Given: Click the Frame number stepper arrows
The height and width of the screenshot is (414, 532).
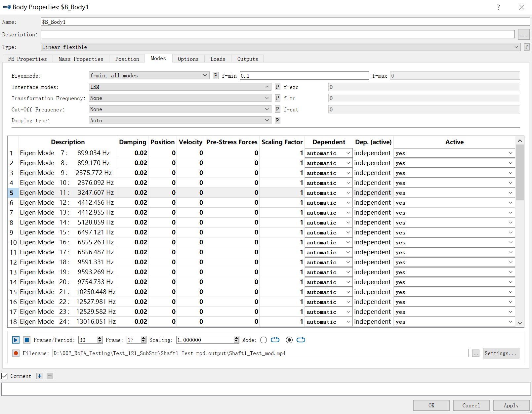Looking at the screenshot, I should click(143, 340).
